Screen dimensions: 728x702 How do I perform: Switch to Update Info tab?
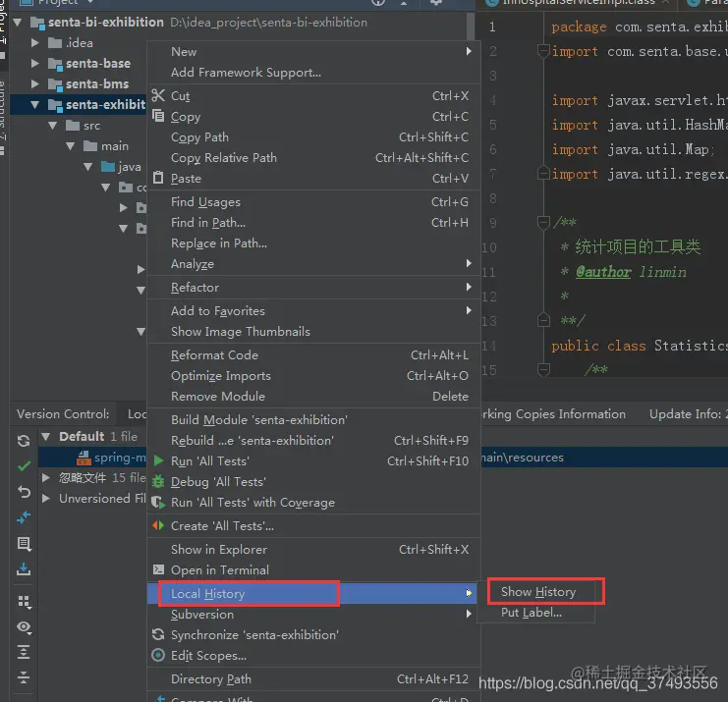tap(689, 414)
